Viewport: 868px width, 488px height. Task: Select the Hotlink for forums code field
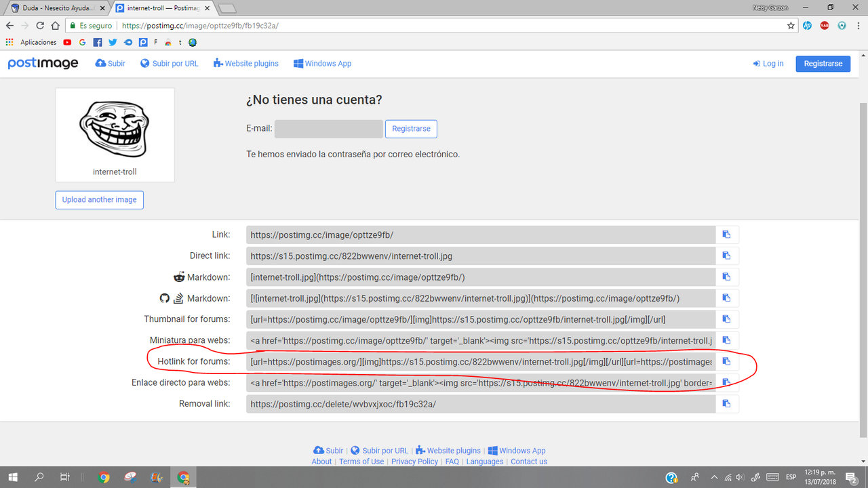coord(481,361)
